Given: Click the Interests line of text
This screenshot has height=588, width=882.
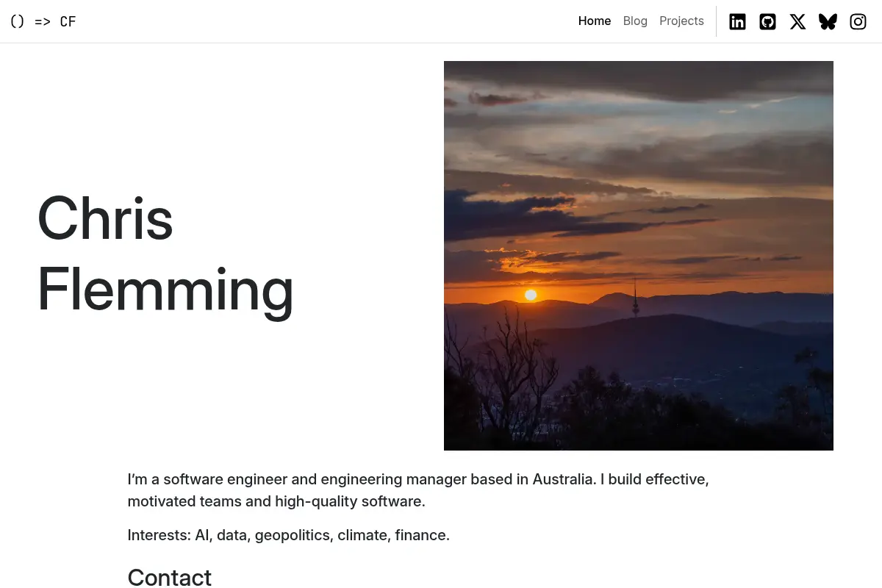Looking at the screenshot, I should coord(289,535).
